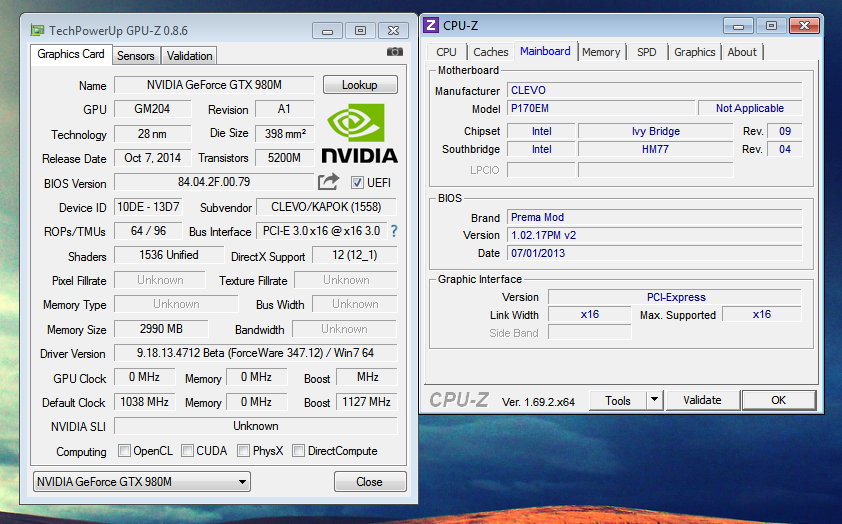
Task: Click the GPU Name field NVIDIA GeForce GTX 980M
Action: coord(214,85)
